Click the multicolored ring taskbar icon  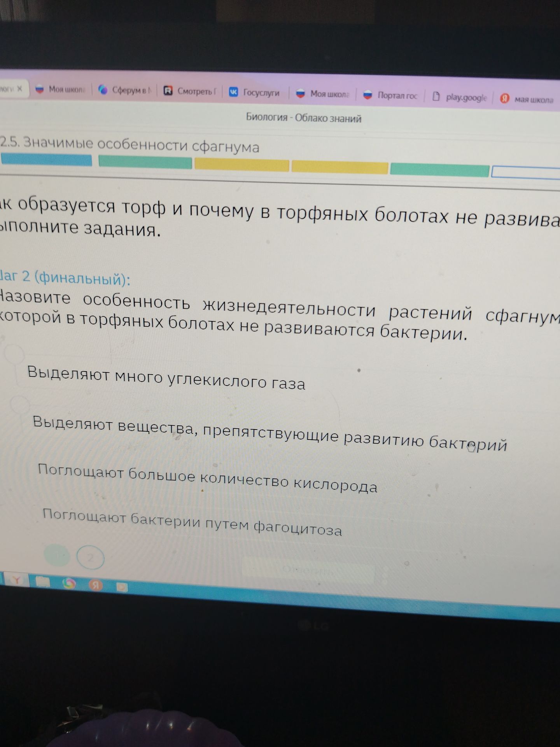(x=69, y=583)
